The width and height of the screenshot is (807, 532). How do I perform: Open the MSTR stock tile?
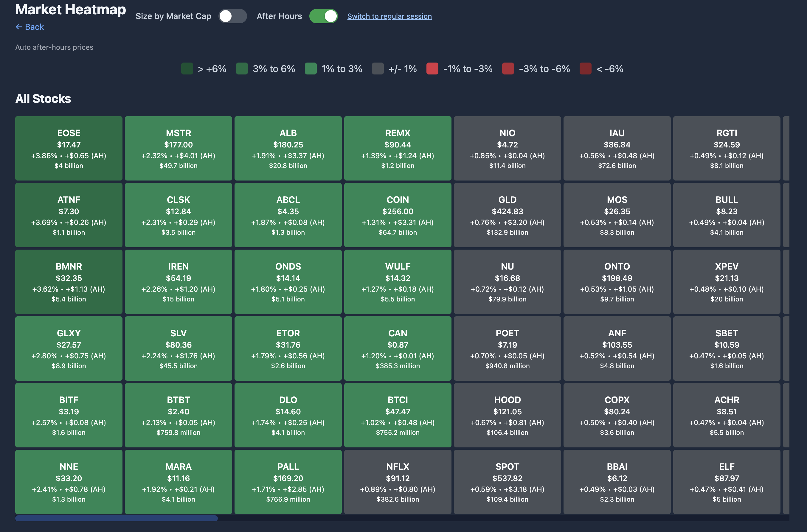coord(178,148)
